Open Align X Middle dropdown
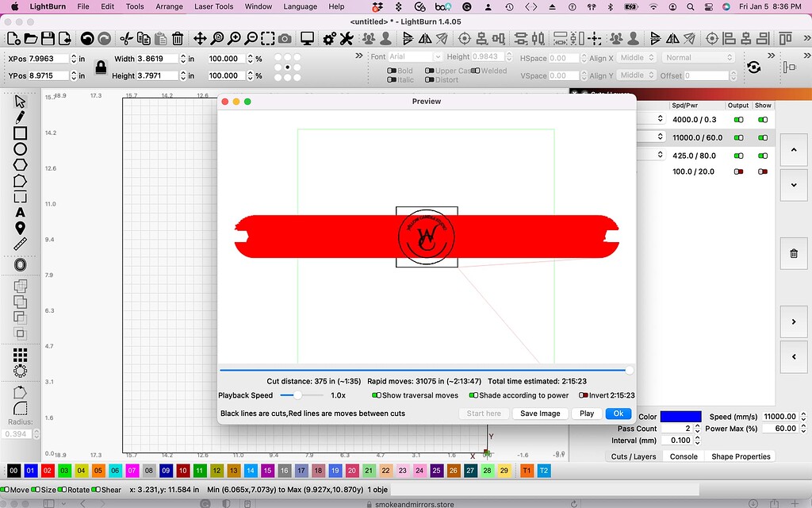Screen dimensions: 812x508 pyautogui.click(x=637, y=57)
